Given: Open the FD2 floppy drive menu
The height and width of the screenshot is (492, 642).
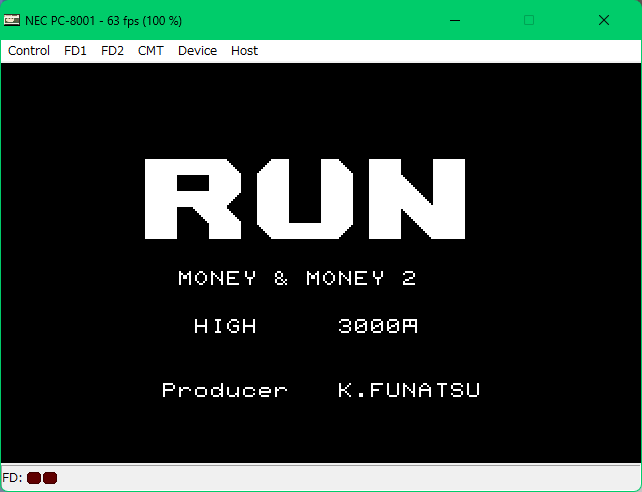Looking at the screenshot, I should click(112, 51).
